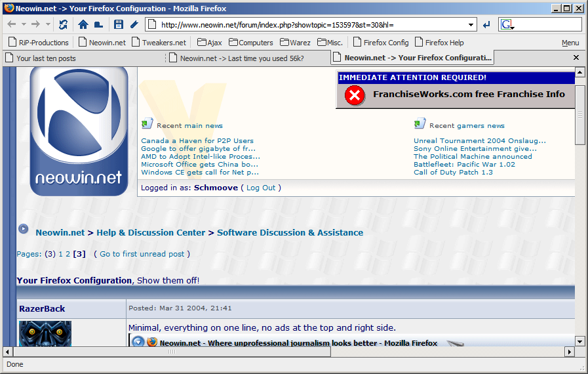Go to Neowin.net breadcrumb link
The height and width of the screenshot is (374, 588).
tap(60, 233)
